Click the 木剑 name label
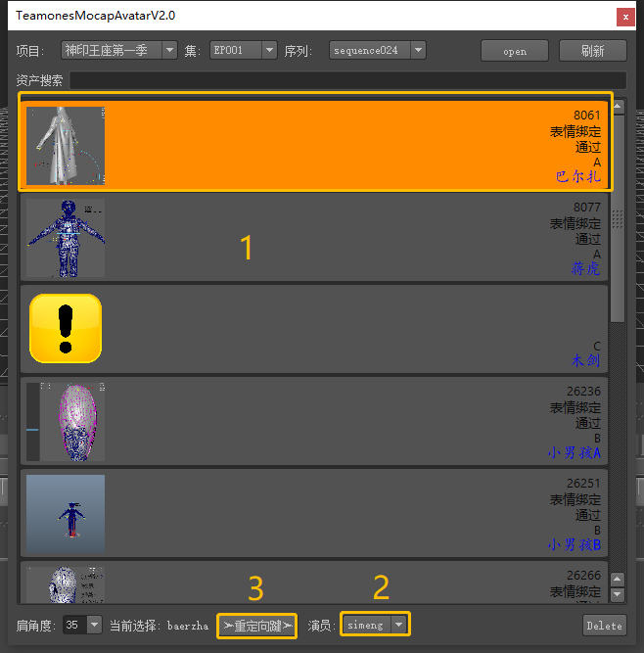This screenshot has height=653, width=644. (x=585, y=360)
